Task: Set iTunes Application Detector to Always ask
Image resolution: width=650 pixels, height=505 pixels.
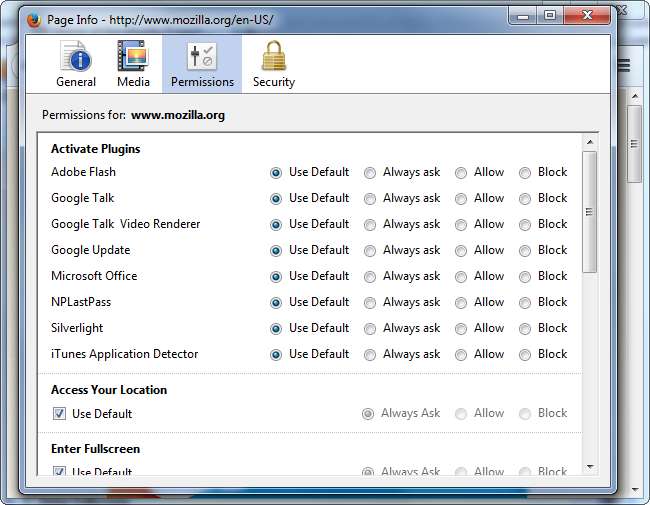Action: click(370, 355)
